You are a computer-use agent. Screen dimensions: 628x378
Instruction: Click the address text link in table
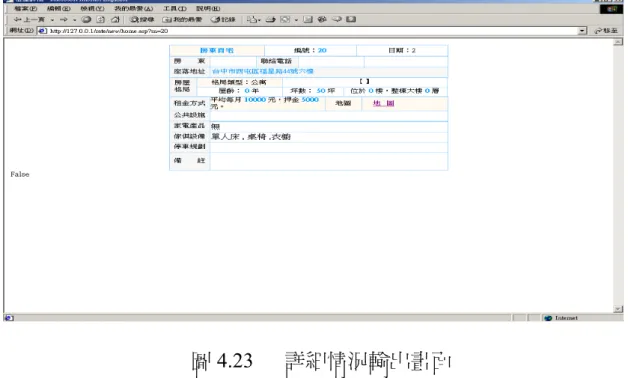(x=263, y=71)
